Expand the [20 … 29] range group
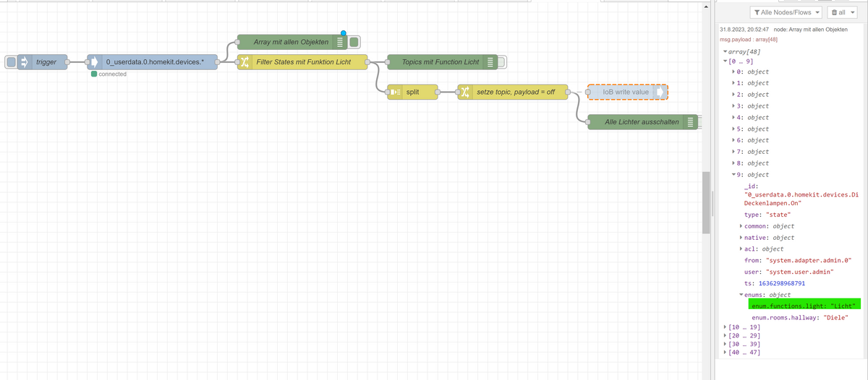Image resolution: width=868 pixels, height=380 pixels. coord(726,336)
